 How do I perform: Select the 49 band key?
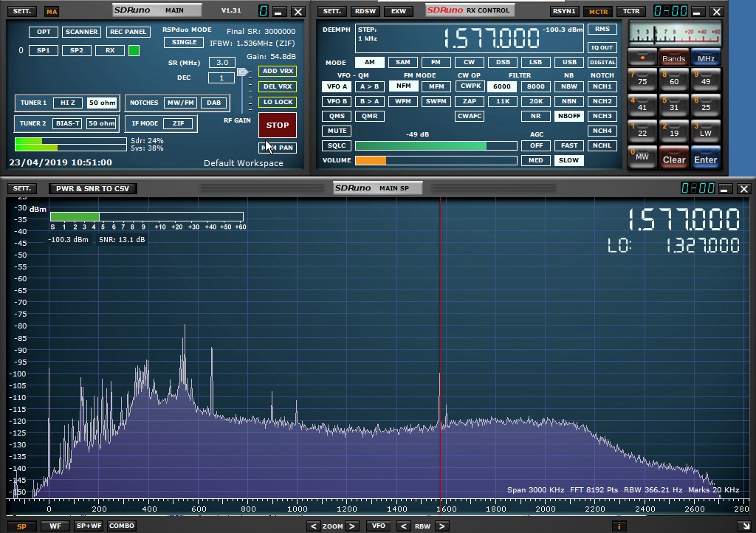tap(706, 80)
